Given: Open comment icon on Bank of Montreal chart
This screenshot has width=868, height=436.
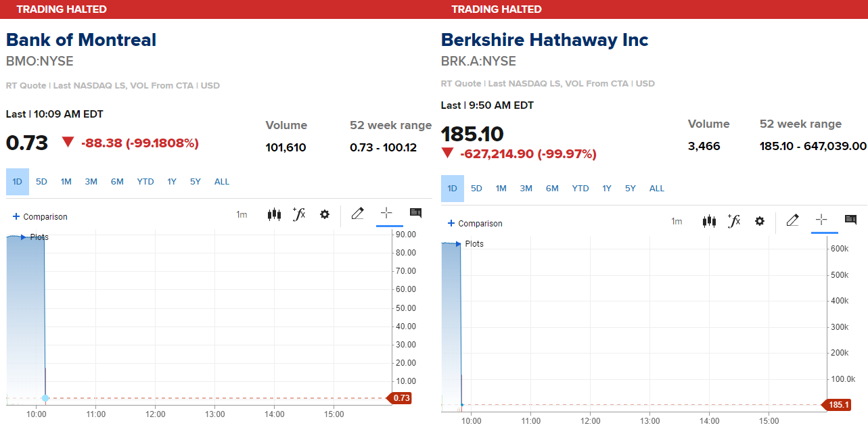Looking at the screenshot, I should pyautogui.click(x=415, y=214).
